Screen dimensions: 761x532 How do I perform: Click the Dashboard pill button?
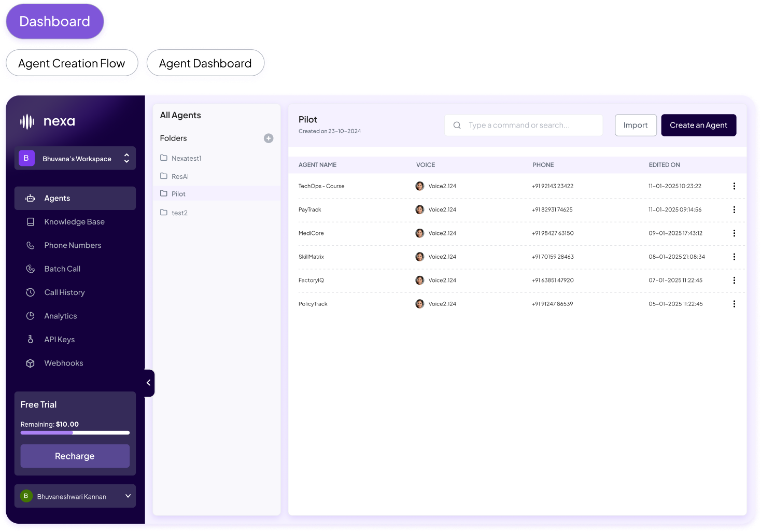pos(55,21)
